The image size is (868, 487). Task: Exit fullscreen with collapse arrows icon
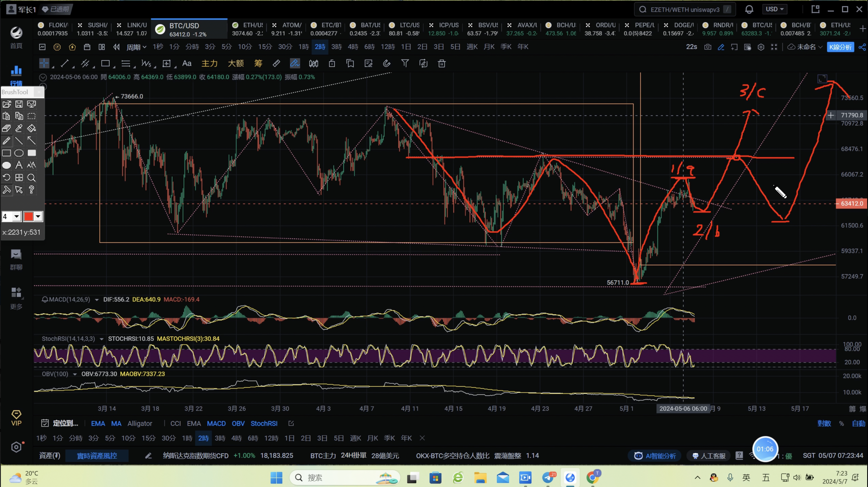click(x=774, y=47)
